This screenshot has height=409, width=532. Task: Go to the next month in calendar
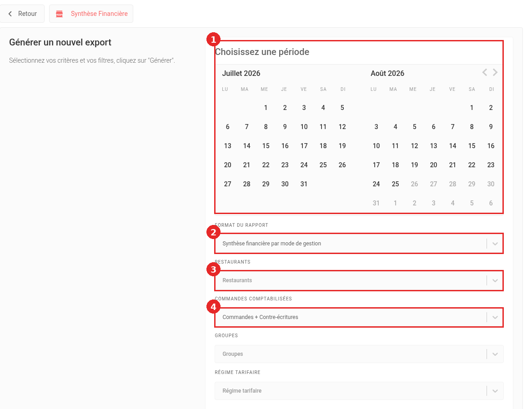click(x=495, y=72)
